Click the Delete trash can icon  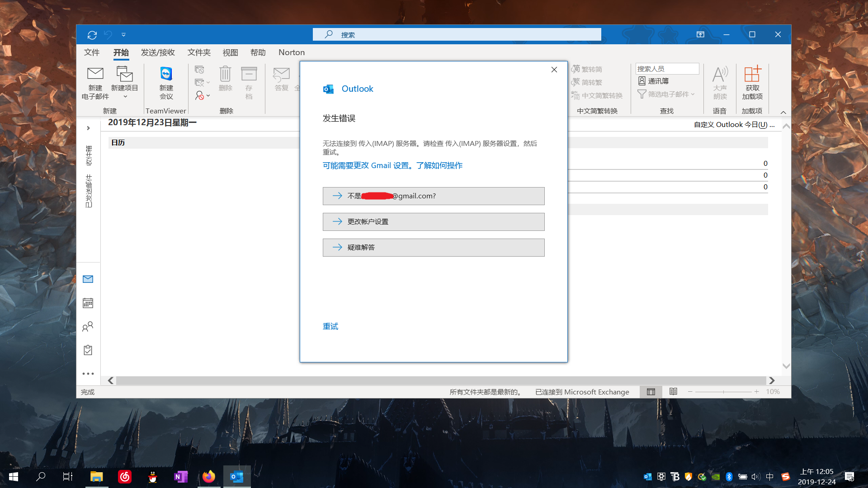tap(225, 73)
